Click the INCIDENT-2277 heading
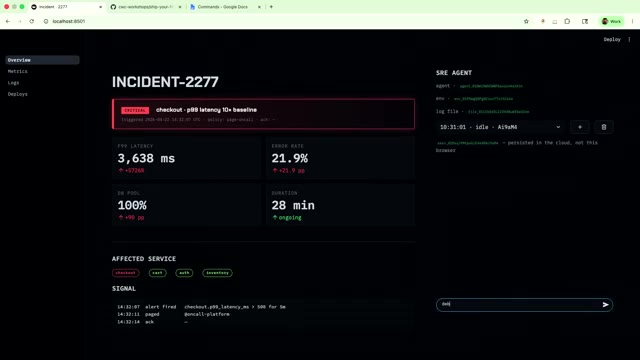640x360 pixels. tap(165, 82)
